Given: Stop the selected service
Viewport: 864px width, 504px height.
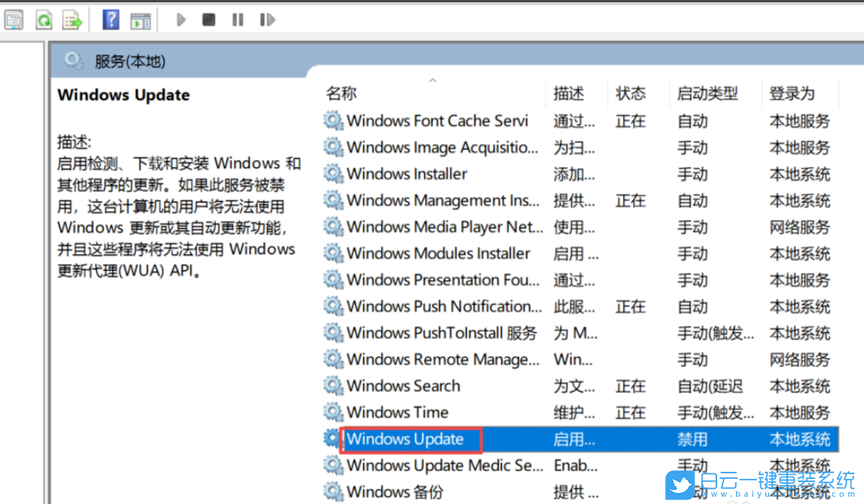Looking at the screenshot, I should tap(208, 19).
